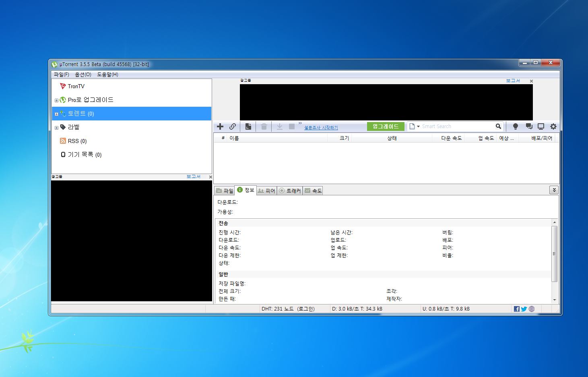
Task: Sort by the 배포/피어 column header
Action: (x=538, y=138)
